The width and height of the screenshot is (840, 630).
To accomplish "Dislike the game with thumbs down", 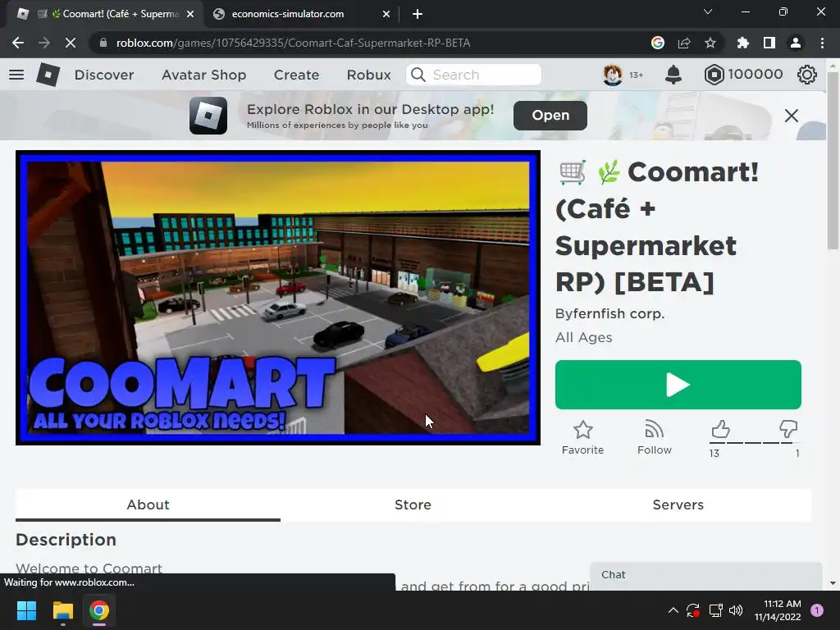I will [788, 429].
